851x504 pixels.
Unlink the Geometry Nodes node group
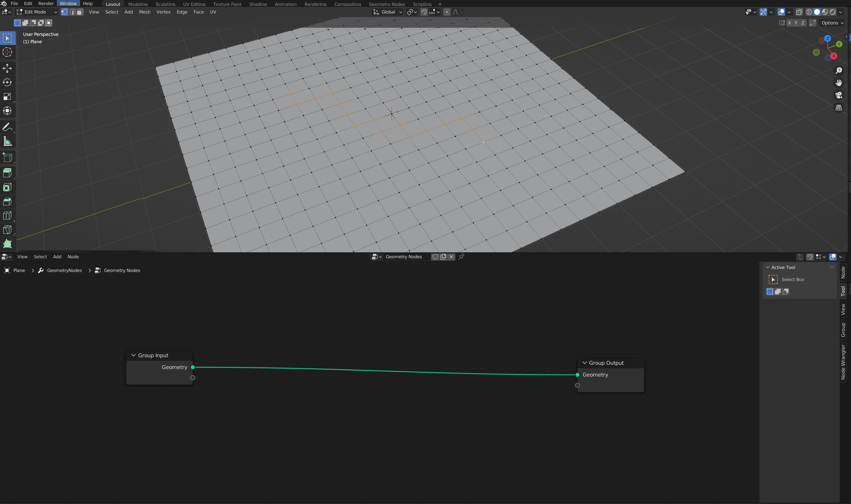pyautogui.click(x=451, y=257)
